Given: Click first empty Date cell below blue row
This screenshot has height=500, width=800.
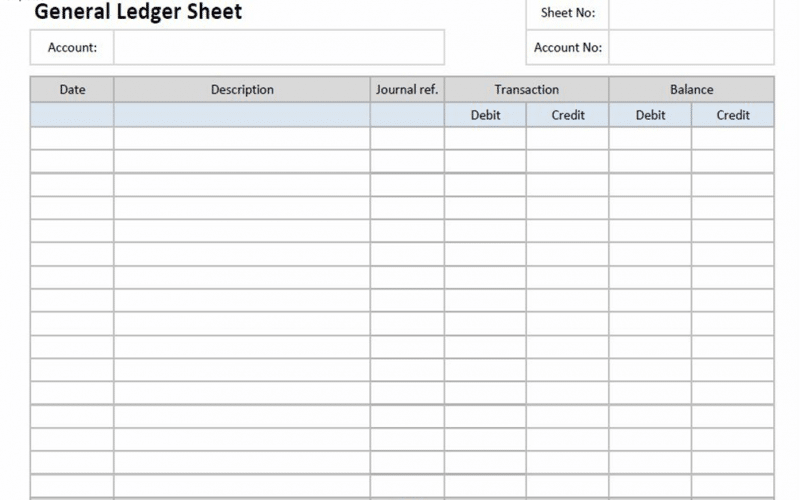Looking at the screenshot, I should click(x=72, y=138).
